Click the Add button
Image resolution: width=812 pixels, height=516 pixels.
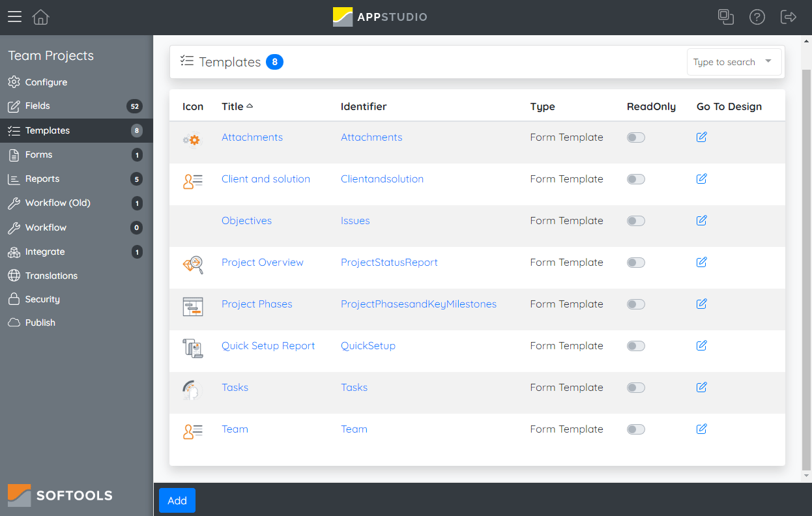pyautogui.click(x=177, y=500)
